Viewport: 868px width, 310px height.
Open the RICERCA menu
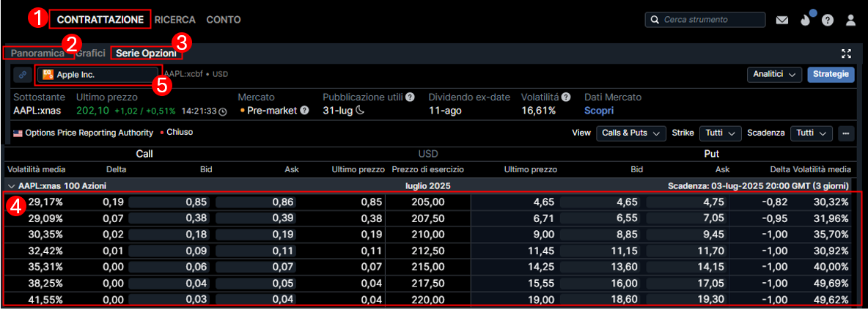(175, 20)
